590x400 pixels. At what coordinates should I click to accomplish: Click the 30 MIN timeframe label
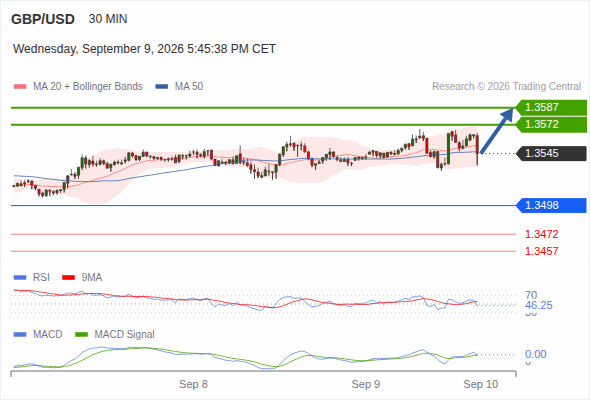(x=108, y=19)
